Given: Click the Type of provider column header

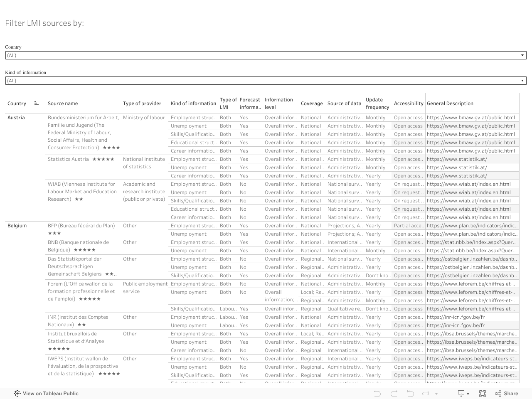Looking at the screenshot, I should [x=142, y=103].
